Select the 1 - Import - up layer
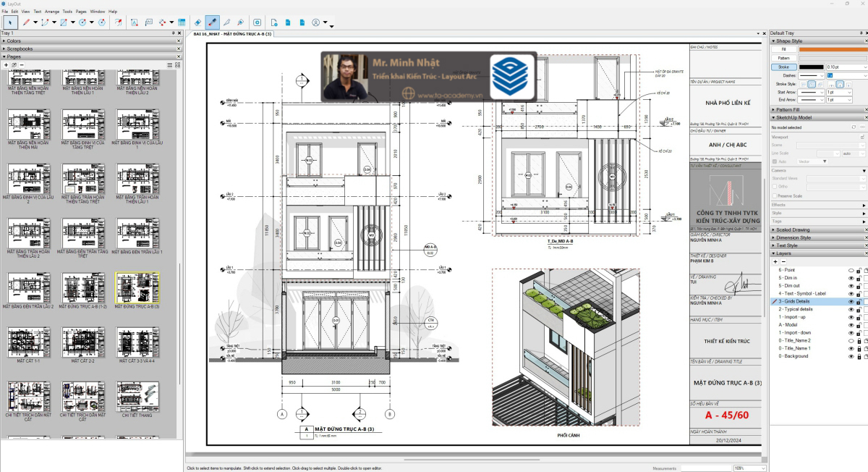Image resolution: width=868 pixels, height=472 pixels. pyautogui.click(x=793, y=317)
